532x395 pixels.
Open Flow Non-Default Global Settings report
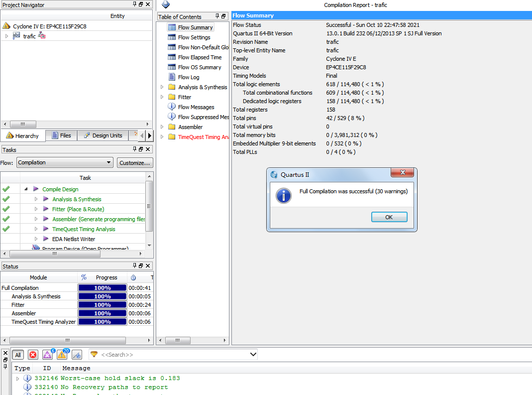203,47
